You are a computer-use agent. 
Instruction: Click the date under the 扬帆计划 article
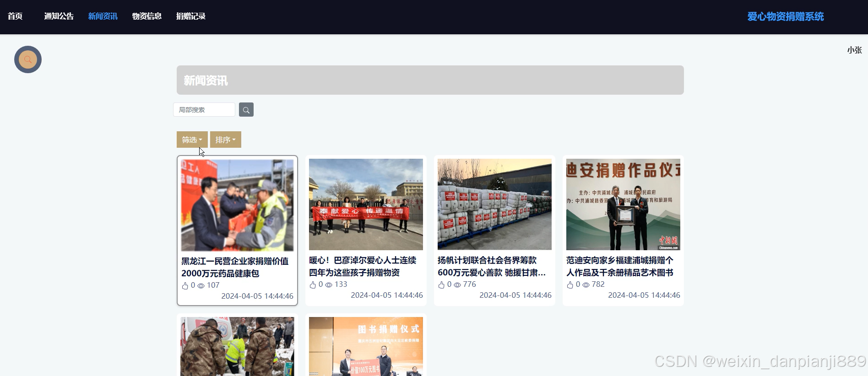515,295
